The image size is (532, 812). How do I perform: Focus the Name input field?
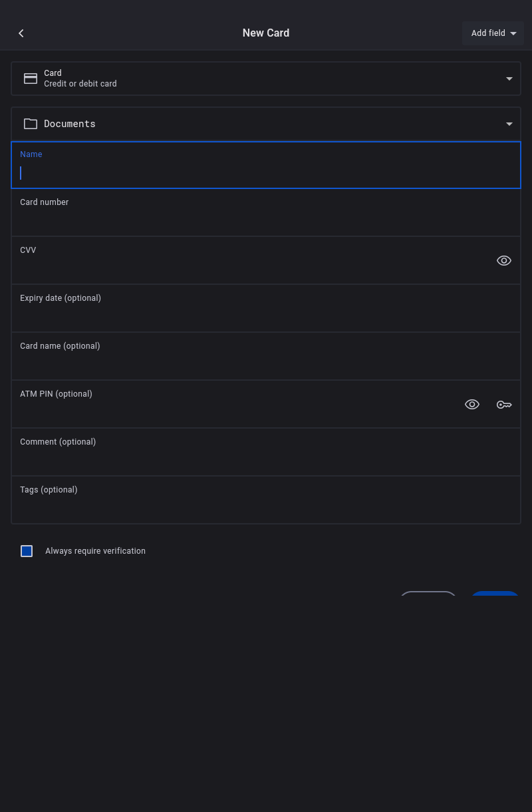[x=266, y=172]
